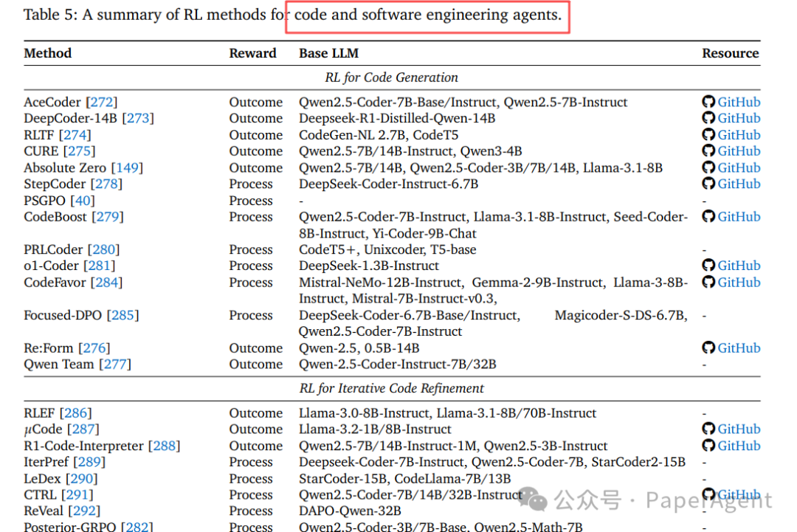Follow citation [272] next to AceCoder
The image size is (797, 532).
(102, 102)
